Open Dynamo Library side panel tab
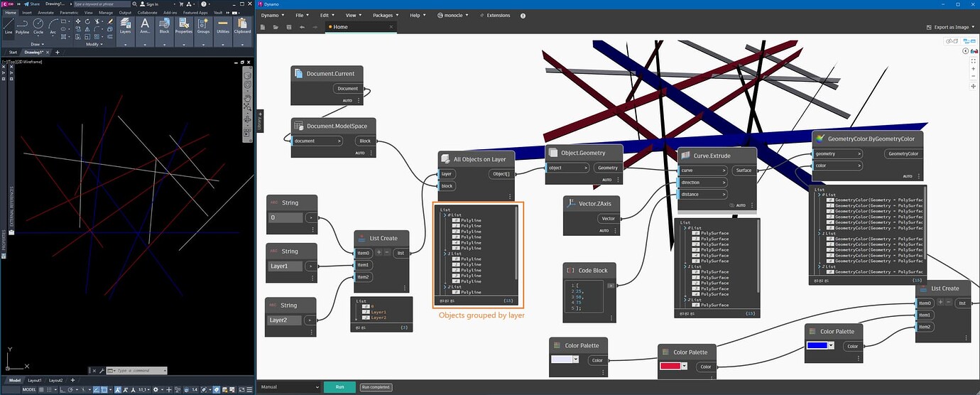This screenshot has height=395, width=980. click(260, 121)
